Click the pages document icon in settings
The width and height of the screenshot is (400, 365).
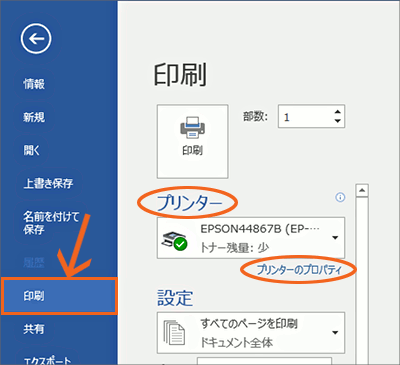(x=174, y=333)
